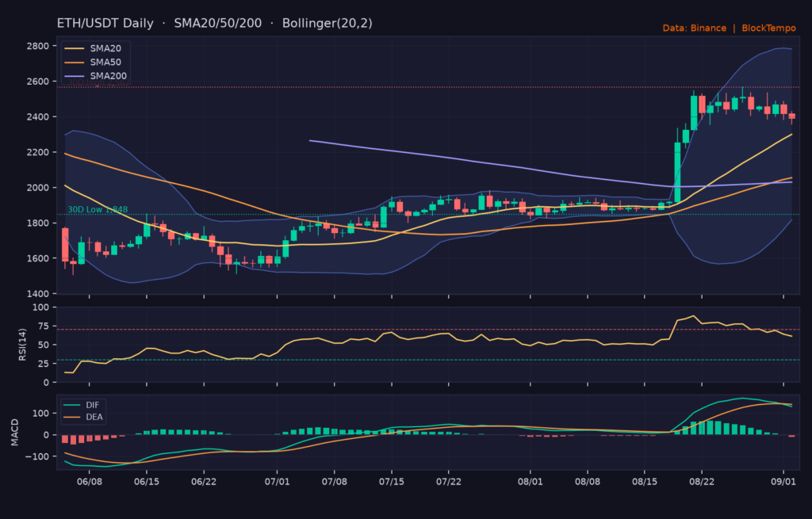Click the first red candlestick at chart start
The height and width of the screenshot is (519, 812).
click(65, 245)
